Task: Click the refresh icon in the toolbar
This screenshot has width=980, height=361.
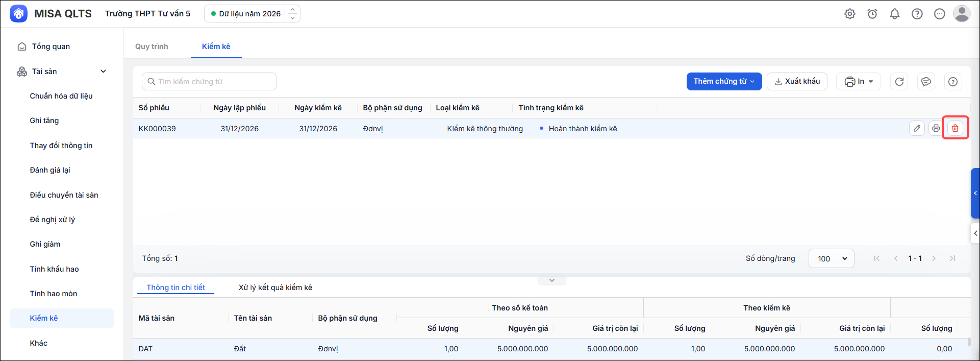Action: tap(899, 82)
